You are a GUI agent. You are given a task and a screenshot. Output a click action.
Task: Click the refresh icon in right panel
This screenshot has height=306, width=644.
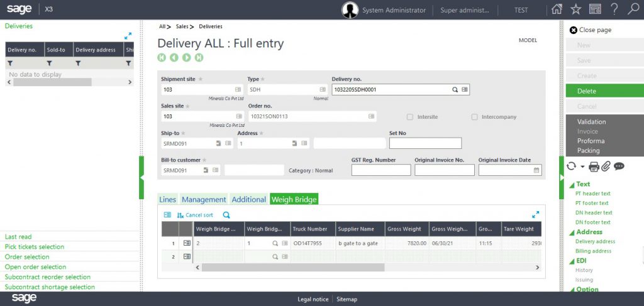click(x=571, y=166)
